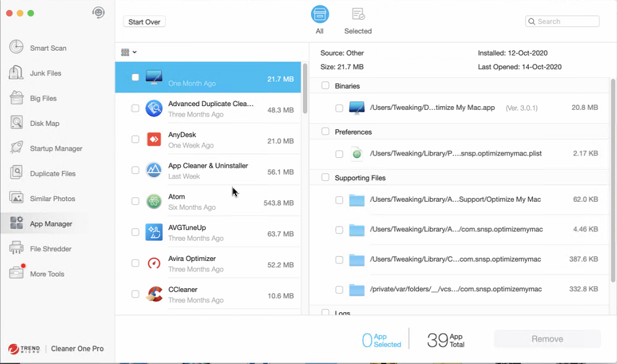Click the Remove button
Viewport: 617px width, 364px height.
547,339
